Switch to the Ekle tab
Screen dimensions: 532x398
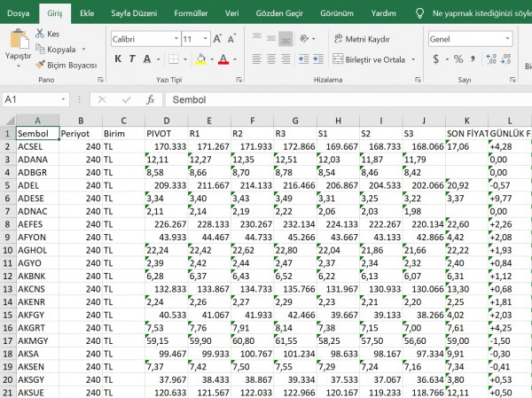87,13
